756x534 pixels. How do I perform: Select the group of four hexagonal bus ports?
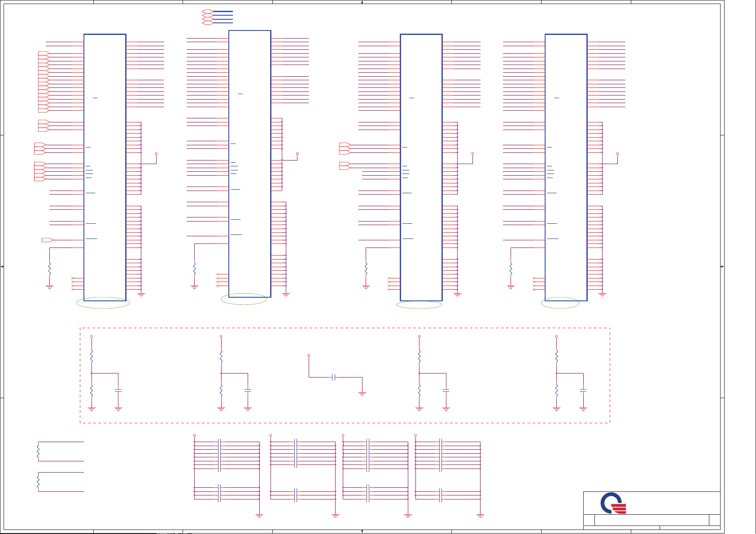pos(207,17)
